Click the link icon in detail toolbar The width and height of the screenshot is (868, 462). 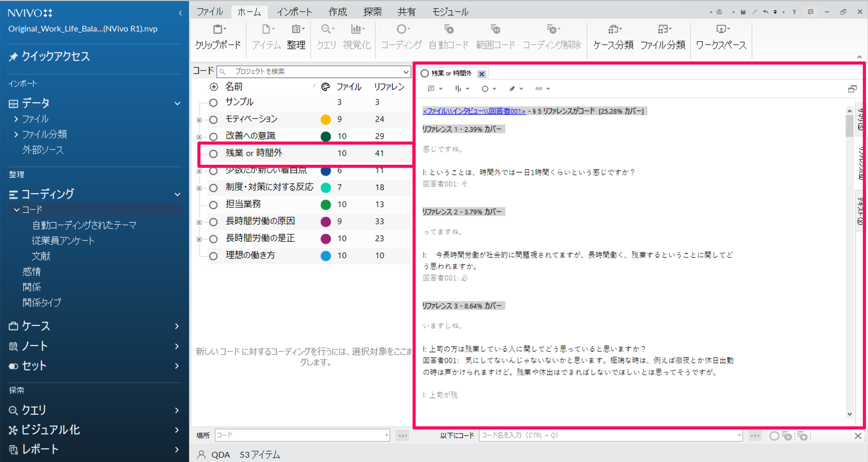[538, 89]
